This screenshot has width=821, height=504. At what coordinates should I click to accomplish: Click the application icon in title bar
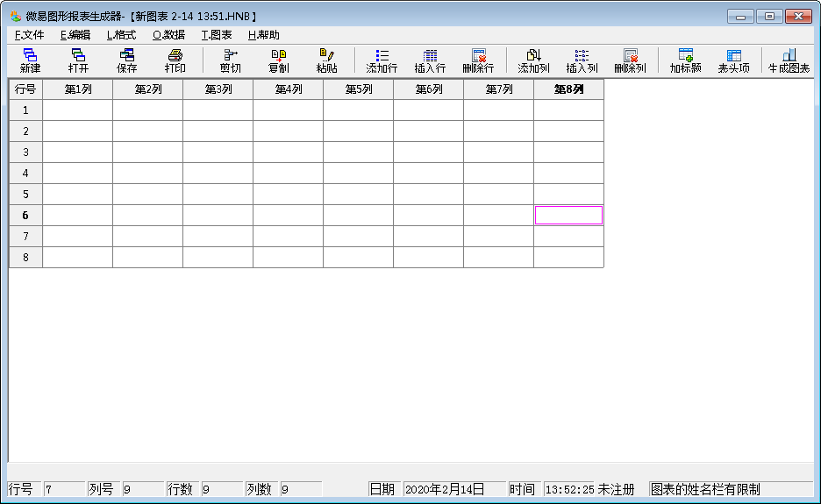coord(16,17)
